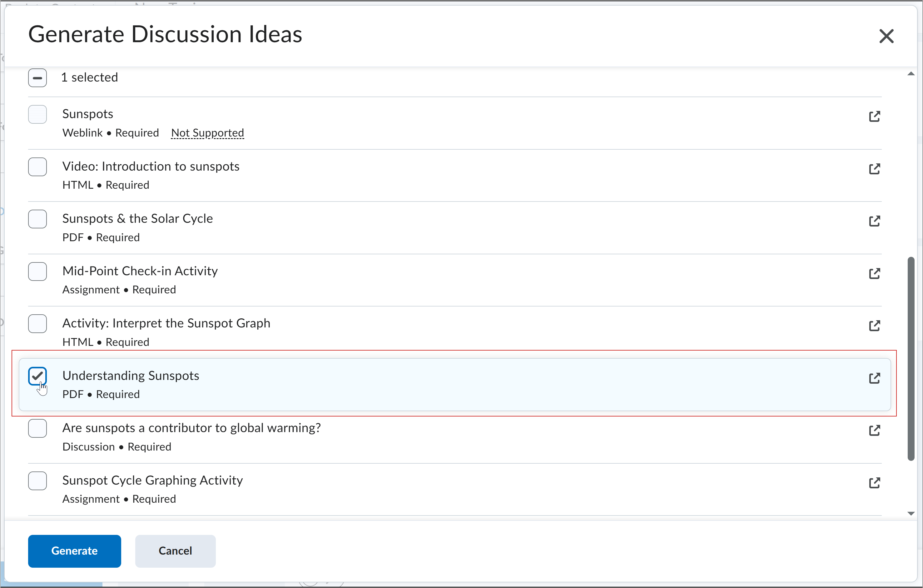This screenshot has width=923, height=588.
Task: Open Mid-Point Check-in Activity external link icon
Action: [x=874, y=274]
